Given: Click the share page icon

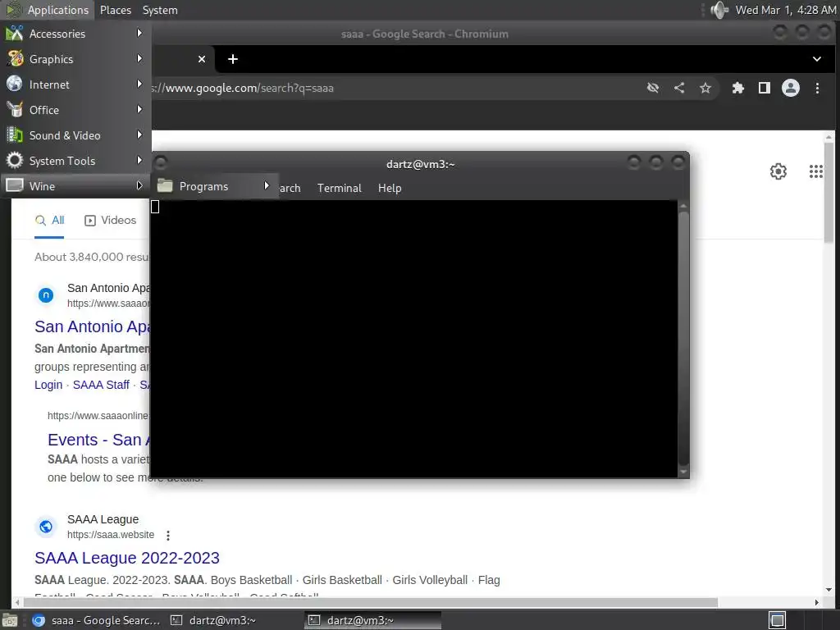Looking at the screenshot, I should point(679,88).
